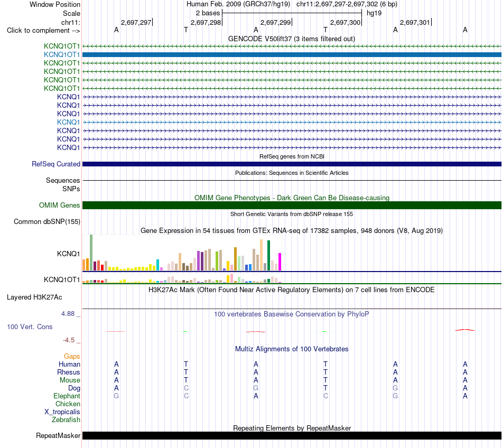The height and width of the screenshot is (448, 502).
Task: Click the tallest bar in KCNQ1 expression chart
Action: pos(91,253)
